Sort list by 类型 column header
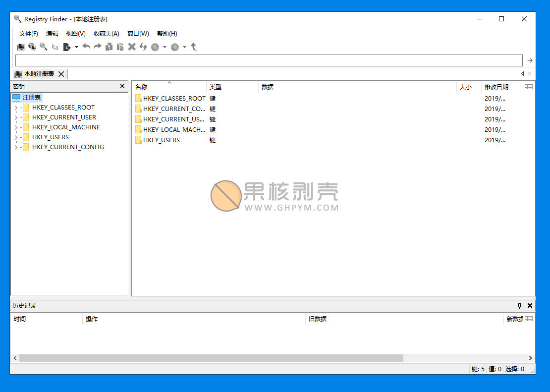 [232, 87]
